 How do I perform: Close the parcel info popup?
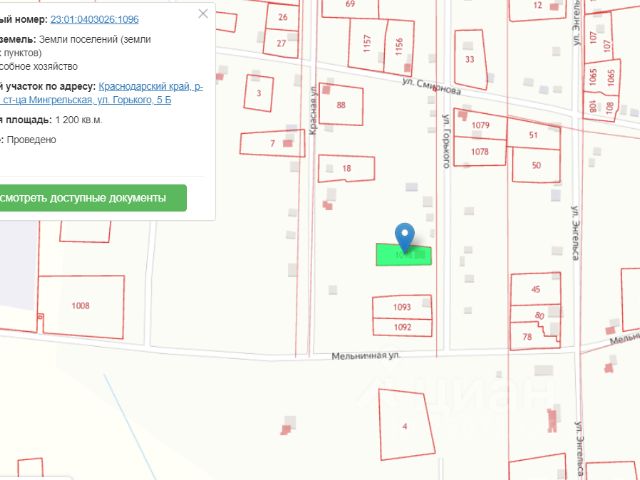(x=204, y=14)
